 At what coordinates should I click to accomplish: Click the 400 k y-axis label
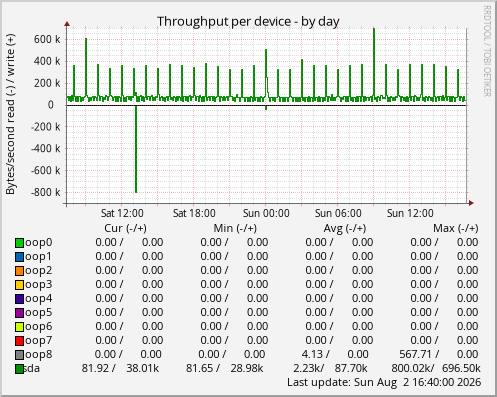(x=47, y=61)
